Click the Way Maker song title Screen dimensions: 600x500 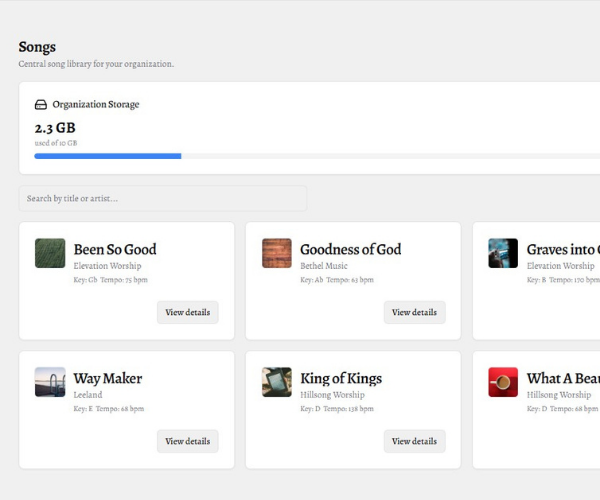point(108,378)
